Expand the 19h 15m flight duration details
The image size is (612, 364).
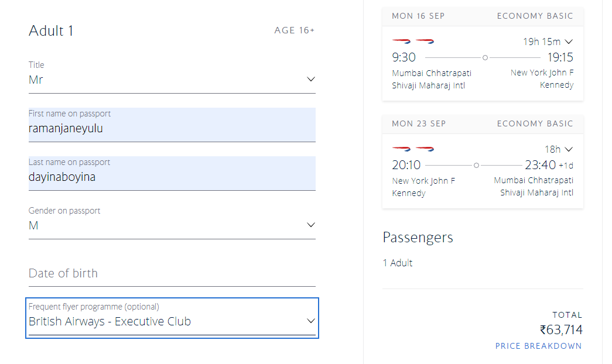pyautogui.click(x=548, y=42)
